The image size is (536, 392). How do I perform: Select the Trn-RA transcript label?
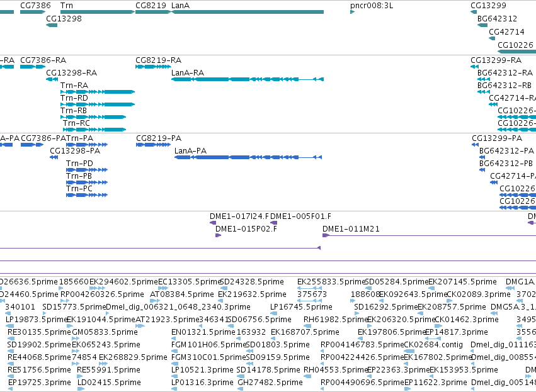74,86
